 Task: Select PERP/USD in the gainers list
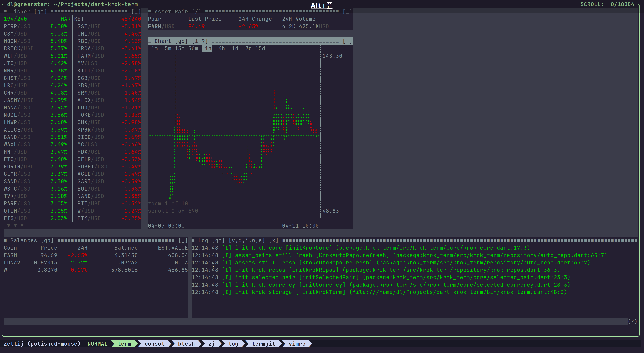tap(36, 27)
